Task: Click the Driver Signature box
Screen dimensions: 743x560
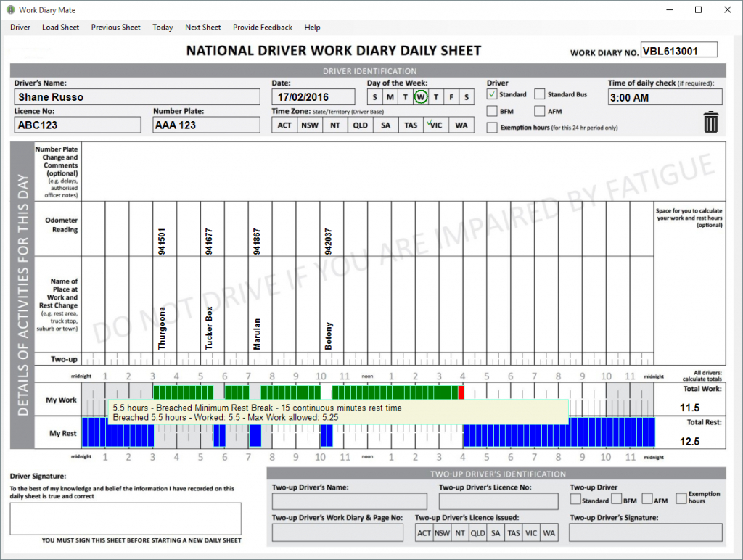Action: (x=126, y=519)
